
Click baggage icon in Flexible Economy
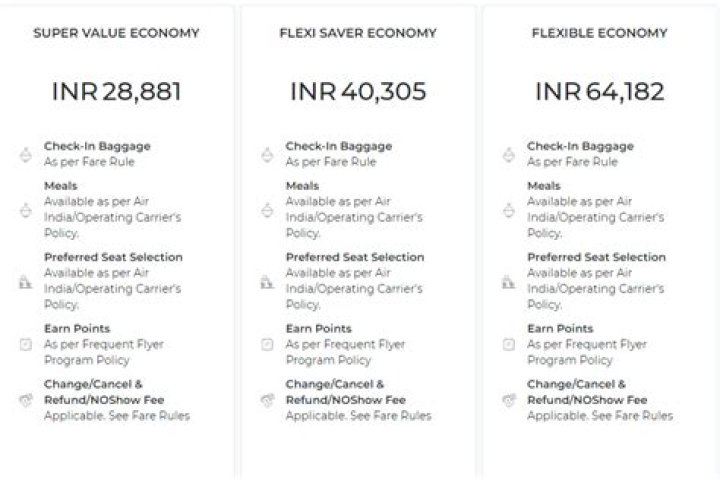(x=509, y=155)
